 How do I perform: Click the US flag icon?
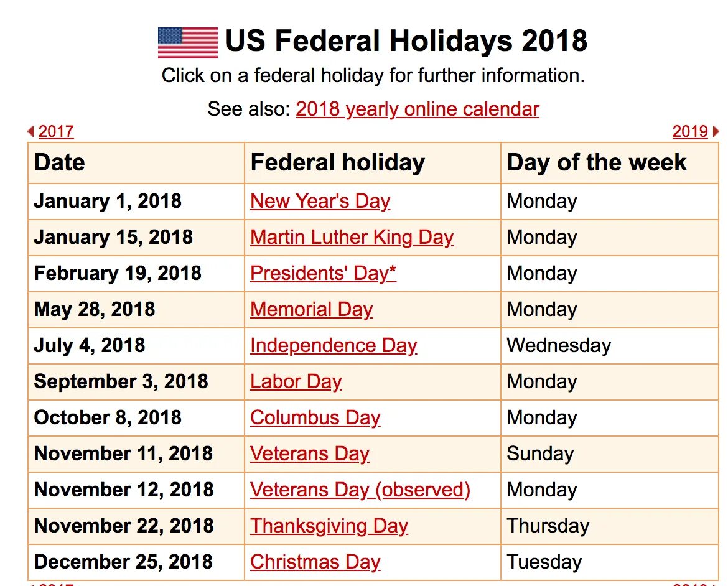click(187, 42)
